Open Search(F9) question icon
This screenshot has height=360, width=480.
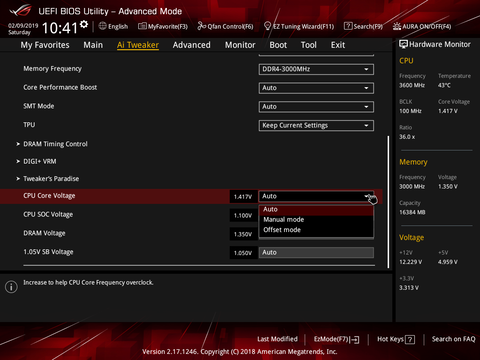pyautogui.click(x=348, y=26)
